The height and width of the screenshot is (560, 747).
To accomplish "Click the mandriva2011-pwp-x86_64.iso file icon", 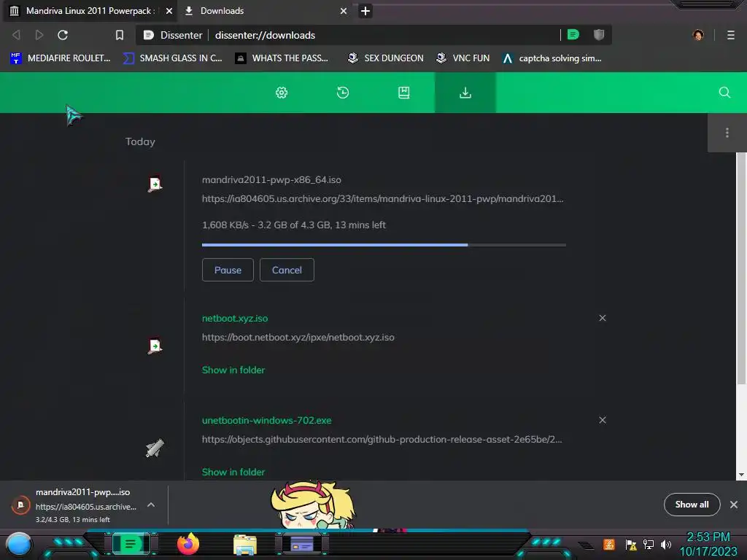I will coord(155,184).
